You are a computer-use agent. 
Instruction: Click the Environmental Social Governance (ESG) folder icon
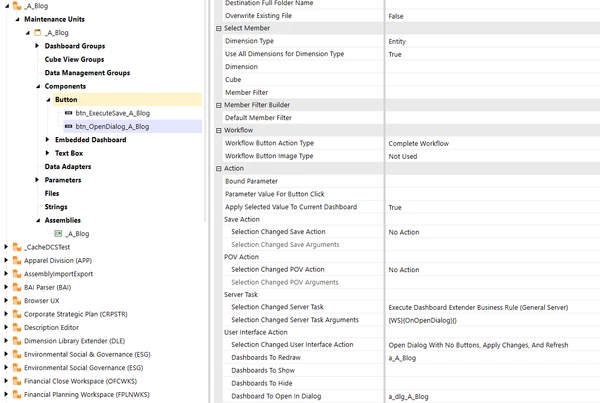tap(17, 368)
